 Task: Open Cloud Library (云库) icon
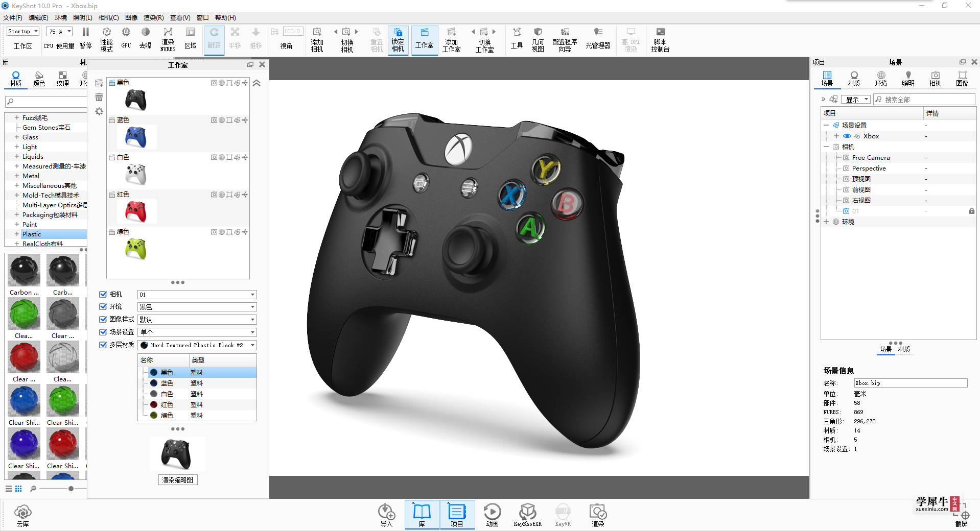coord(22,515)
